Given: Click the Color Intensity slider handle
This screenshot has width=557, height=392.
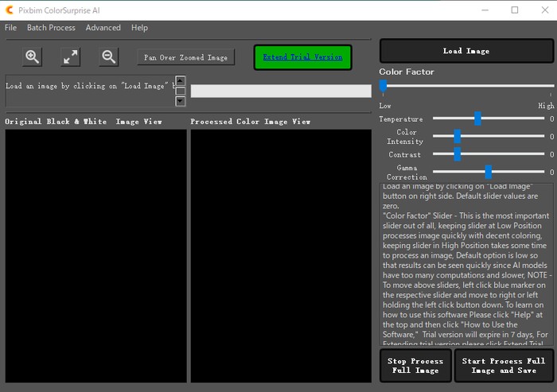Looking at the screenshot, I should [x=458, y=136].
